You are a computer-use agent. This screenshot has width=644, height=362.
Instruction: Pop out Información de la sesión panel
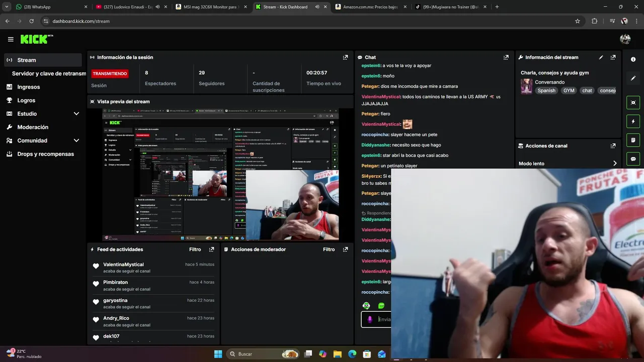tap(345, 57)
